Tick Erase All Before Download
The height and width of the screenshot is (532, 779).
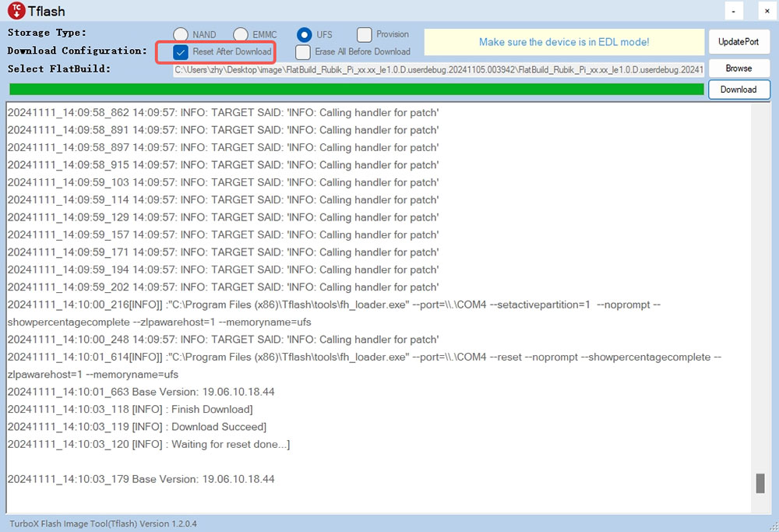pos(302,51)
